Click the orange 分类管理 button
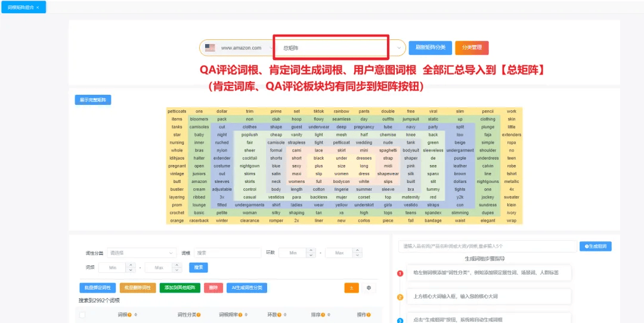The height and width of the screenshot is (323, 644). point(472,48)
